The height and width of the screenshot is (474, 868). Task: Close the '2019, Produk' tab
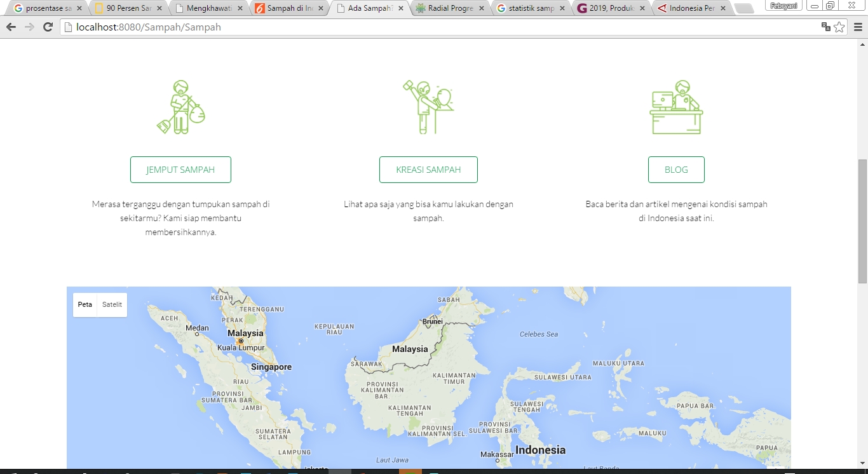point(643,9)
